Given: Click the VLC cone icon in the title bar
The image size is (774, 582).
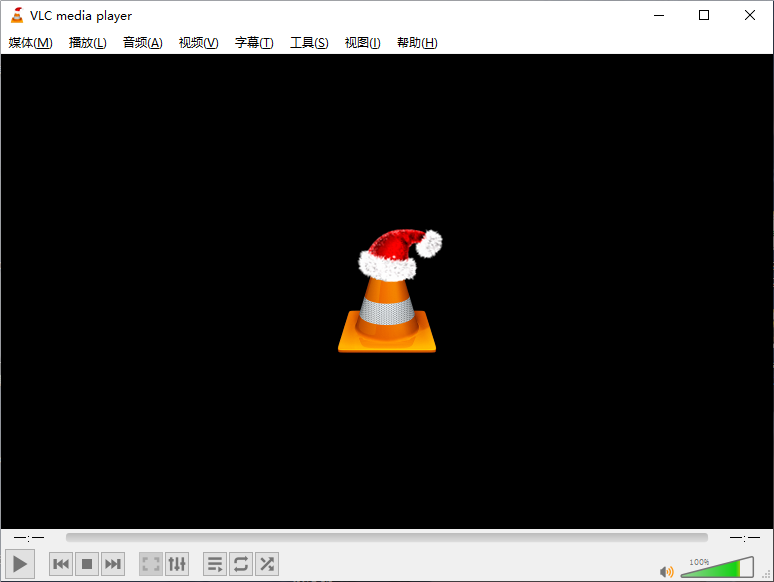Looking at the screenshot, I should (17, 15).
